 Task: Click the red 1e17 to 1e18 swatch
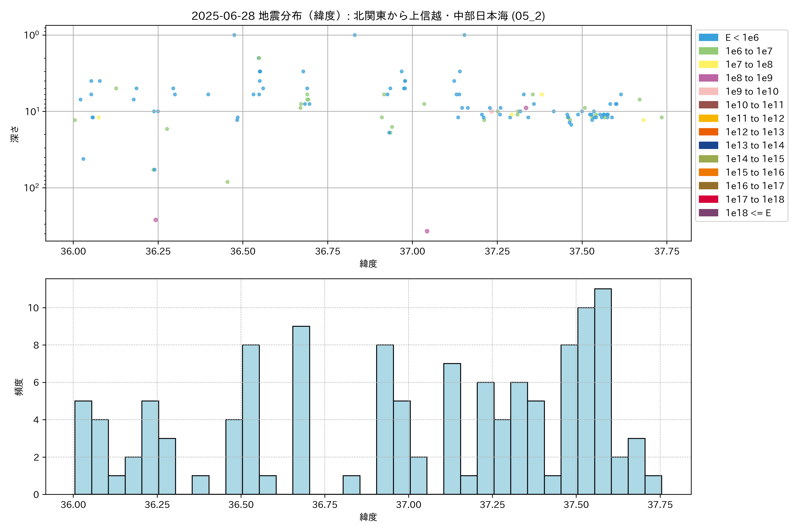point(708,199)
